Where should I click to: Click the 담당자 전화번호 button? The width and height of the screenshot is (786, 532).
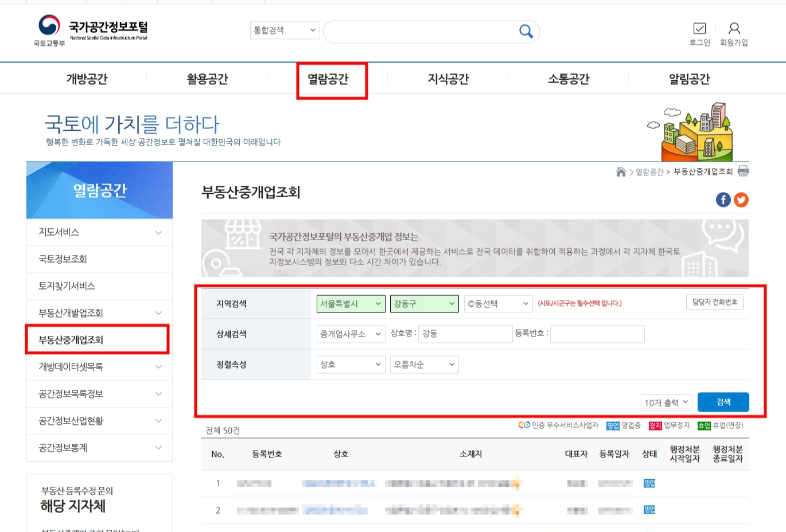coord(715,302)
